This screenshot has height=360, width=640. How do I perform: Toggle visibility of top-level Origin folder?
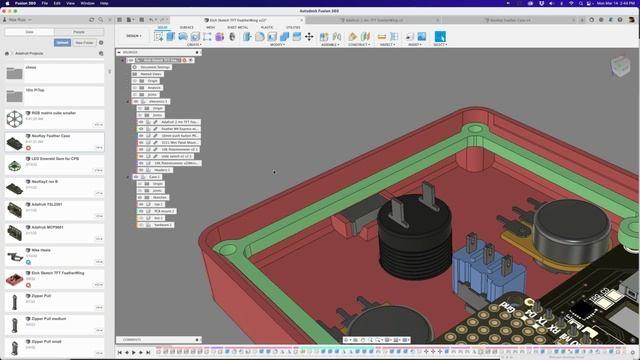(x=135, y=81)
